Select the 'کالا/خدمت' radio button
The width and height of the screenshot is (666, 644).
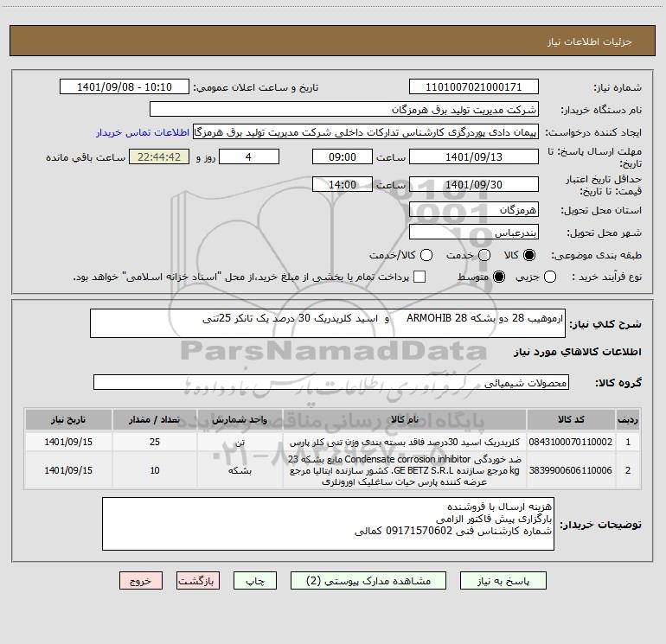426,255
